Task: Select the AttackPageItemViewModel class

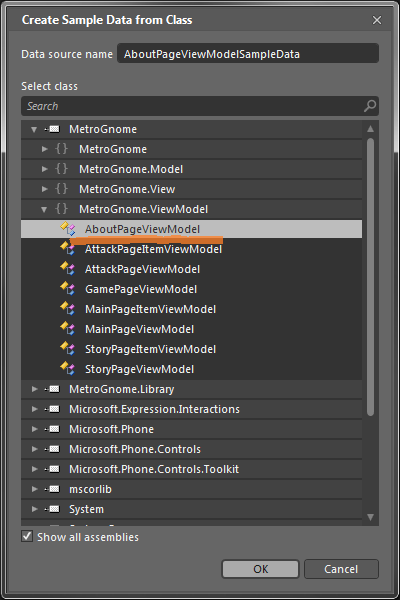Action: click(x=191, y=249)
